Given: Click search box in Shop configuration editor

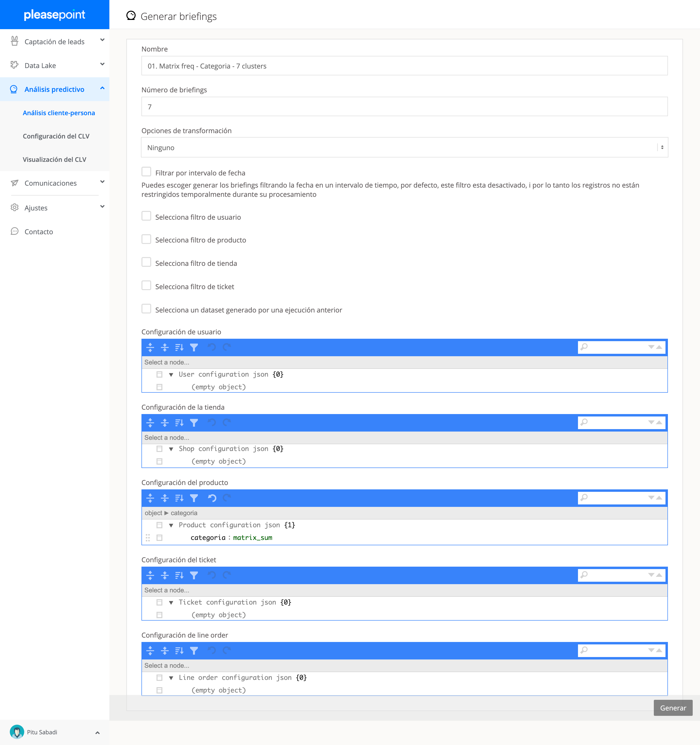Looking at the screenshot, I should tap(617, 422).
